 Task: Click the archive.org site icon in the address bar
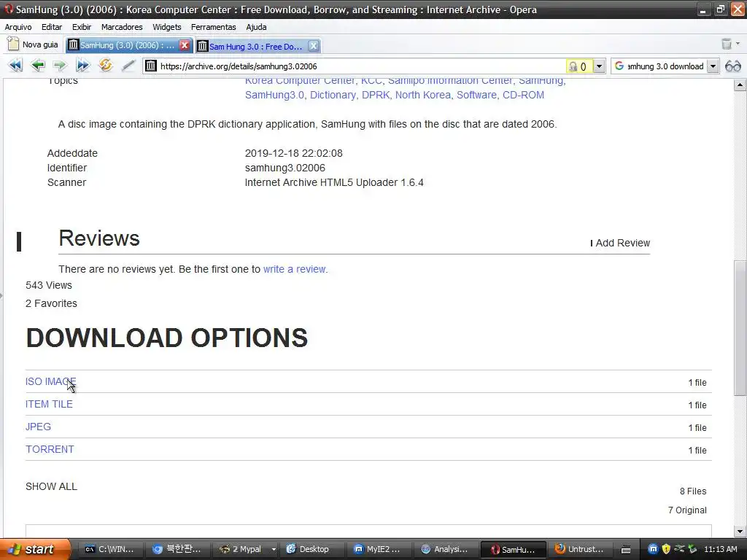[150, 66]
